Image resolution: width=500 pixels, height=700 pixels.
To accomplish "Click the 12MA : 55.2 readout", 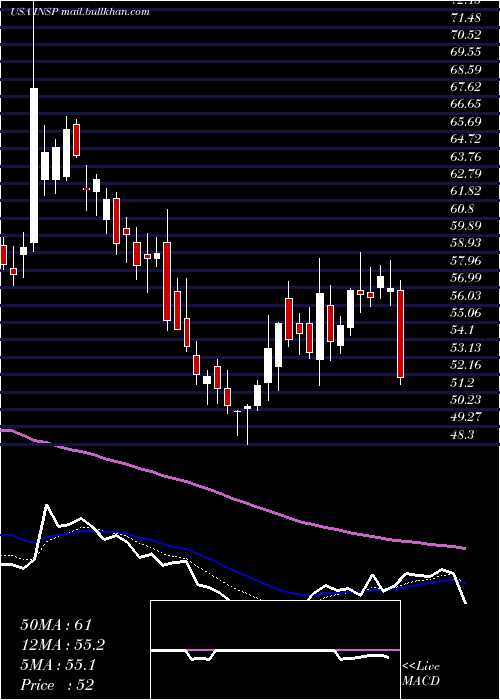I will (x=62, y=645).
